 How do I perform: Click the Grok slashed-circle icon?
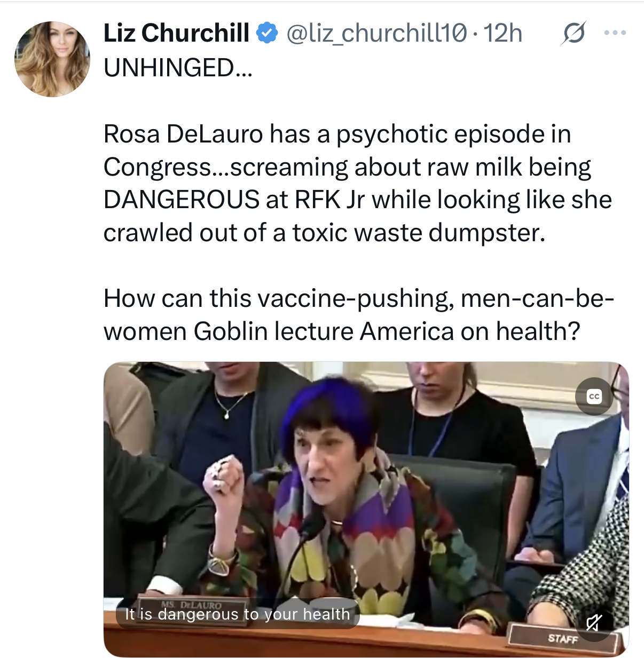574,33
